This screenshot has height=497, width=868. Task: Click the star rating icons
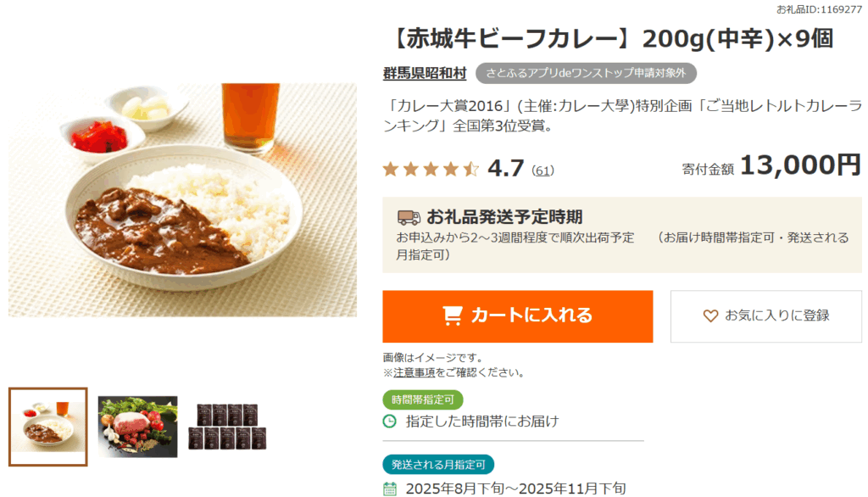point(431,169)
